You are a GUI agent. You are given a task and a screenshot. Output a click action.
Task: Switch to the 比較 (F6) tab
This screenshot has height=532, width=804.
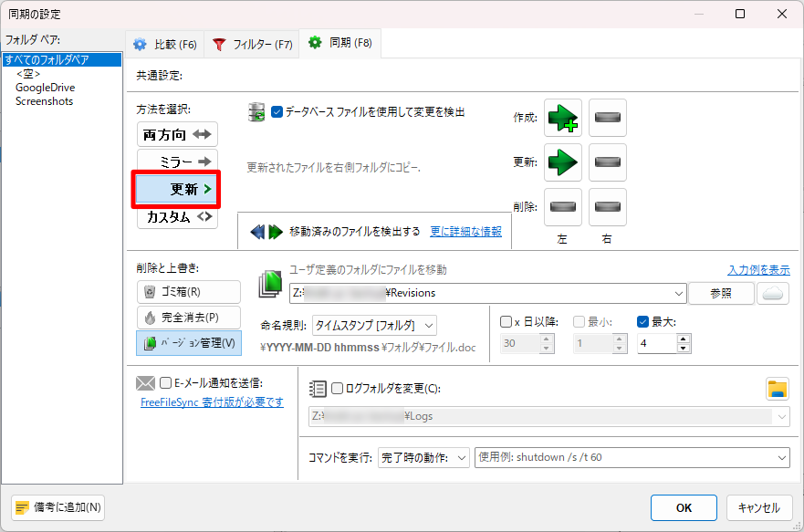[x=165, y=44]
